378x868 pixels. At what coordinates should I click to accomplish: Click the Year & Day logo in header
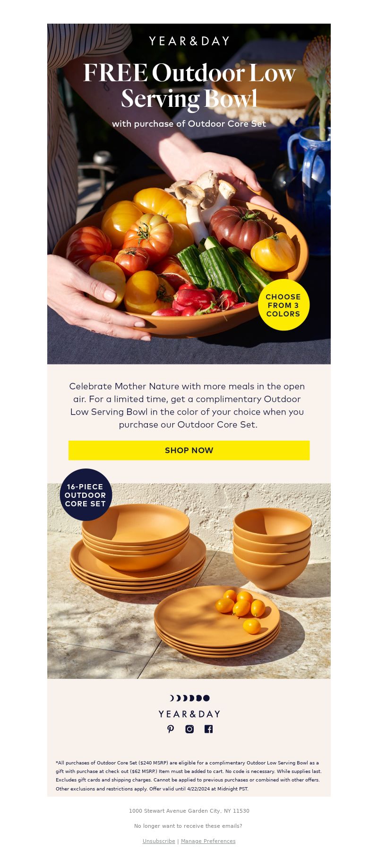coord(189,41)
